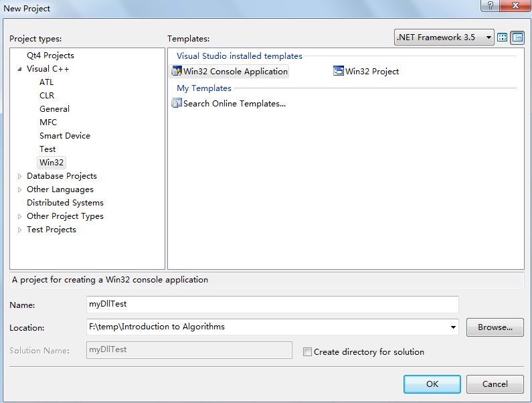Select Test Projects item
Image resolution: width=532 pixels, height=403 pixels.
click(52, 230)
